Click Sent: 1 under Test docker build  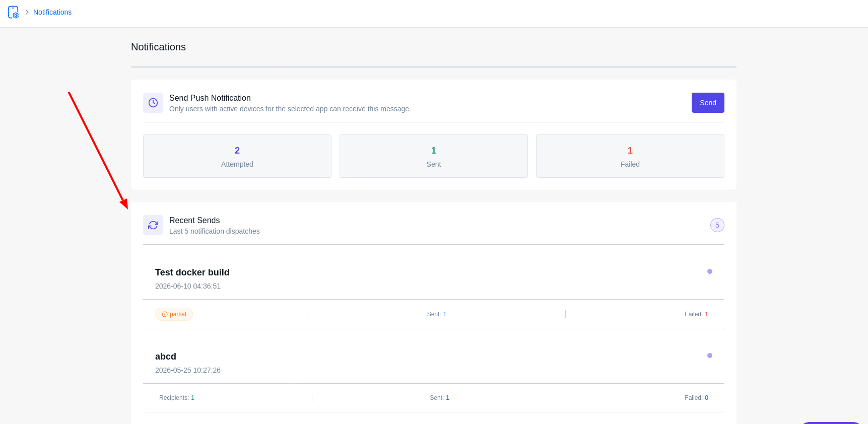pyautogui.click(x=437, y=314)
